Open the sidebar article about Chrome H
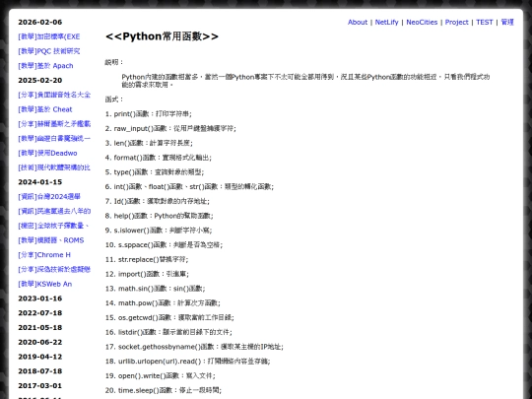 44,255
